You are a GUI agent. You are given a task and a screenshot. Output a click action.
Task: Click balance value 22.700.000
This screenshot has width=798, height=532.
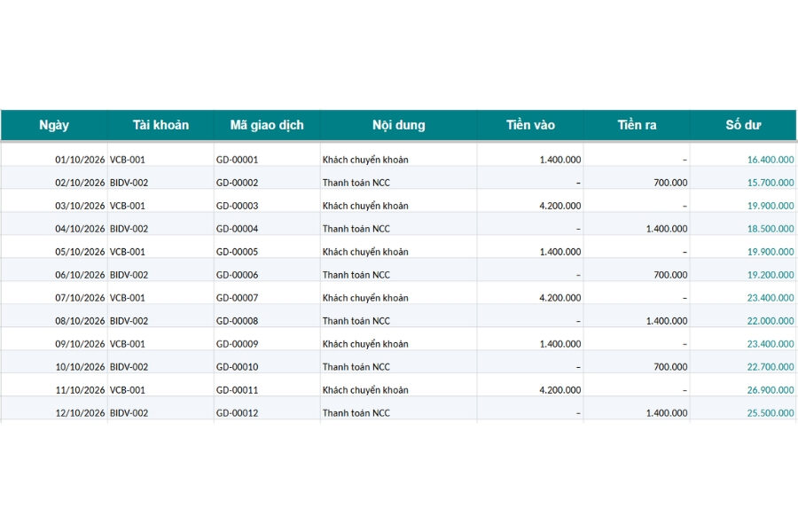click(770, 366)
